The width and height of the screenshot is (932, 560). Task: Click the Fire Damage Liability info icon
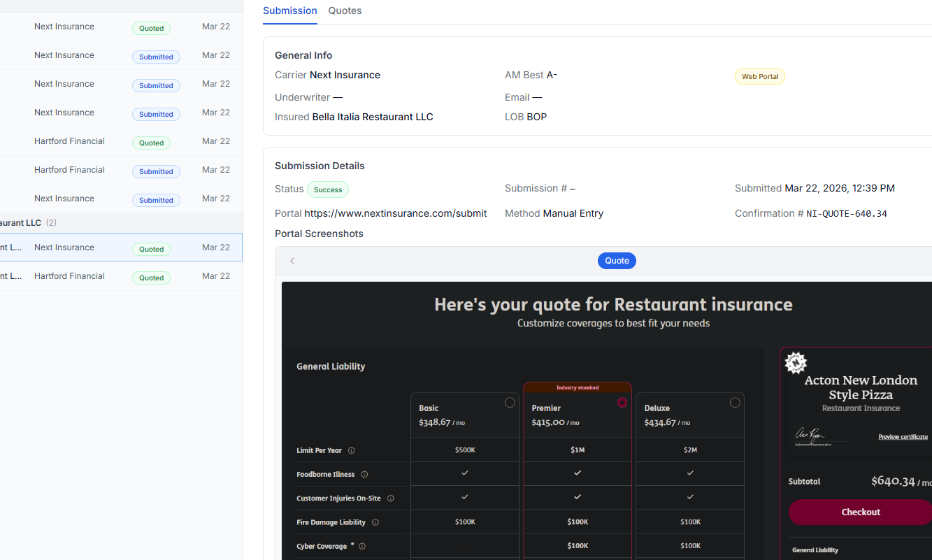(x=375, y=522)
